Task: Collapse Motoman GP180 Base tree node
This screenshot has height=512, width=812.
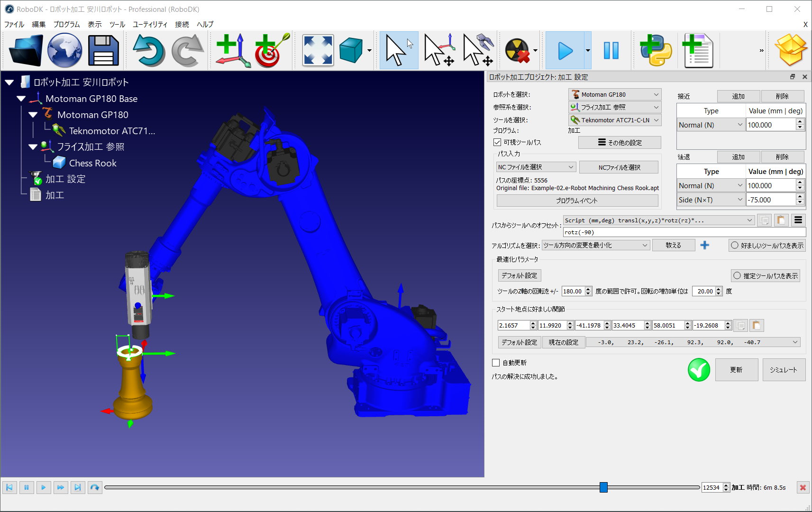Action: pos(21,99)
